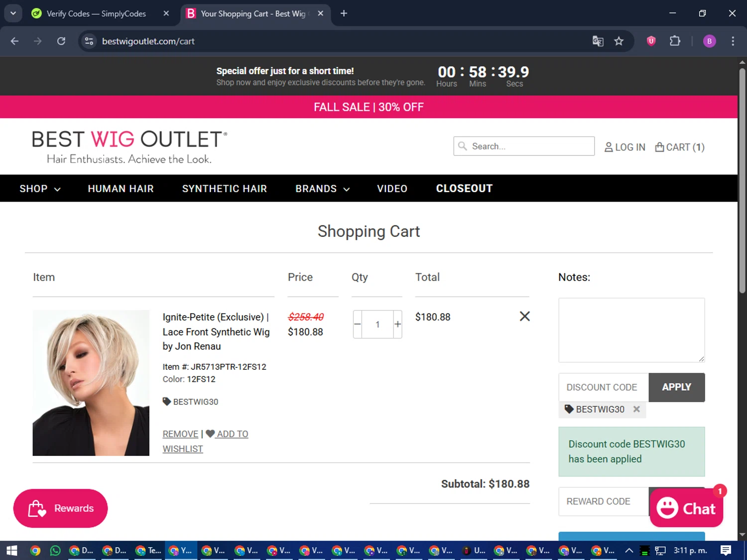Close the Verify Codes — SimplyCodes tab
Screen dimensions: 747x560
pyautogui.click(x=166, y=13)
